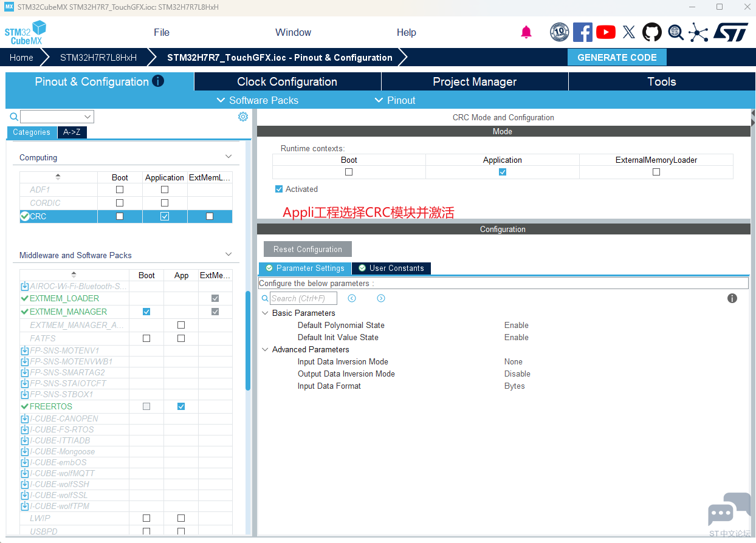Expand the Software Packs menu
756x543 pixels.
(x=258, y=100)
